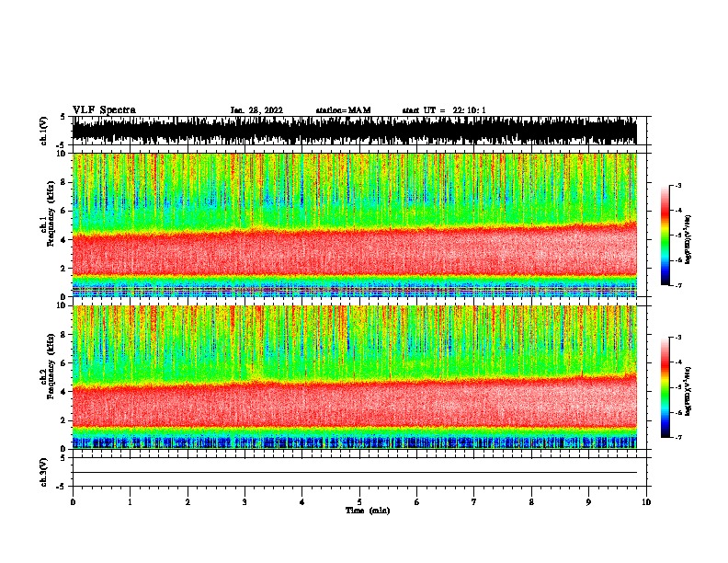This screenshot has width=728, height=563.
Task: Click the lower color bar's log(PSD) unit label
Action: click(x=688, y=391)
